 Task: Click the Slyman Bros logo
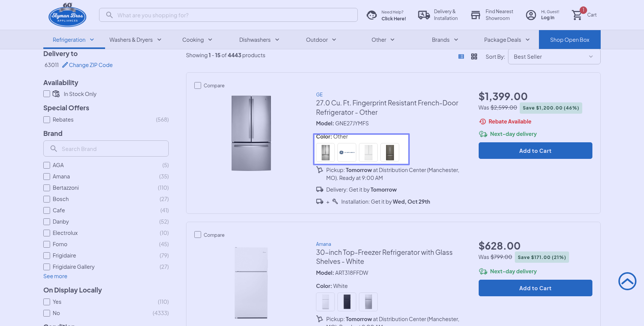(67, 15)
